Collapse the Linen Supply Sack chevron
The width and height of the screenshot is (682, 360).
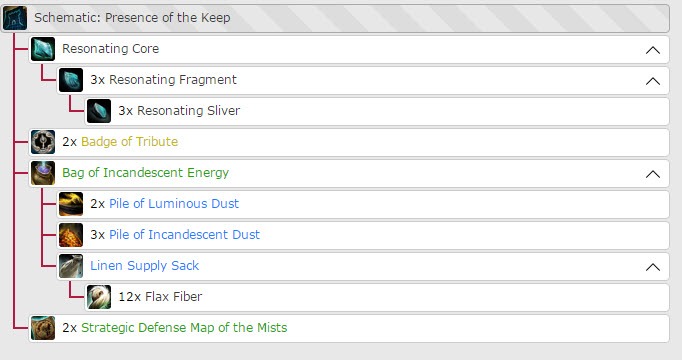(x=653, y=267)
